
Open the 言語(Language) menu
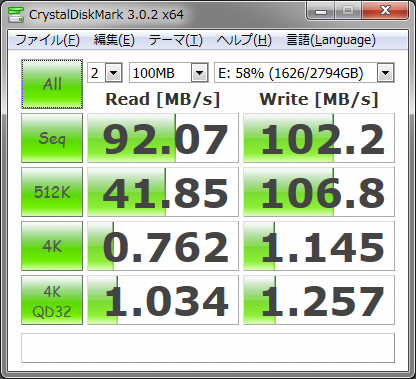tap(331, 40)
